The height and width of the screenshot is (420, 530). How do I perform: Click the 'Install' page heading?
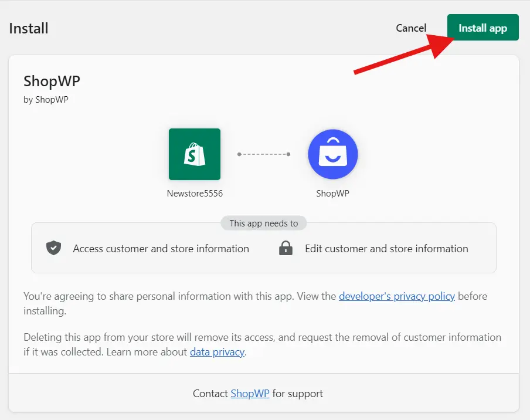[29, 28]
